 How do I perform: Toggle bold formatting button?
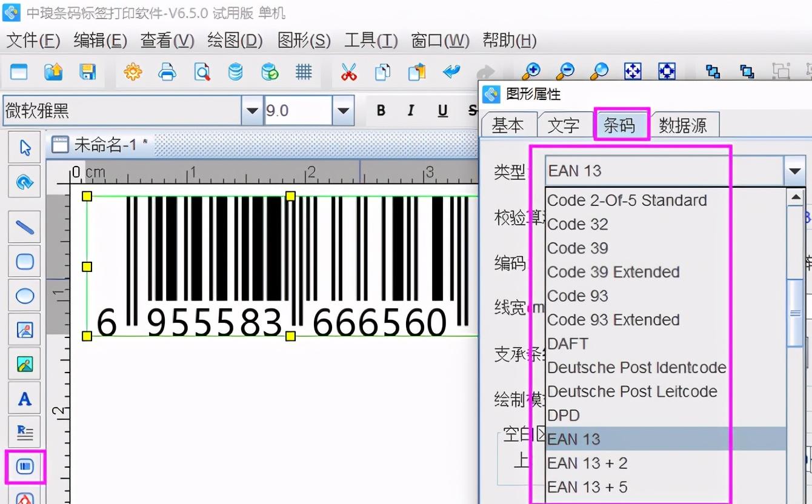[x=381, y=111]
